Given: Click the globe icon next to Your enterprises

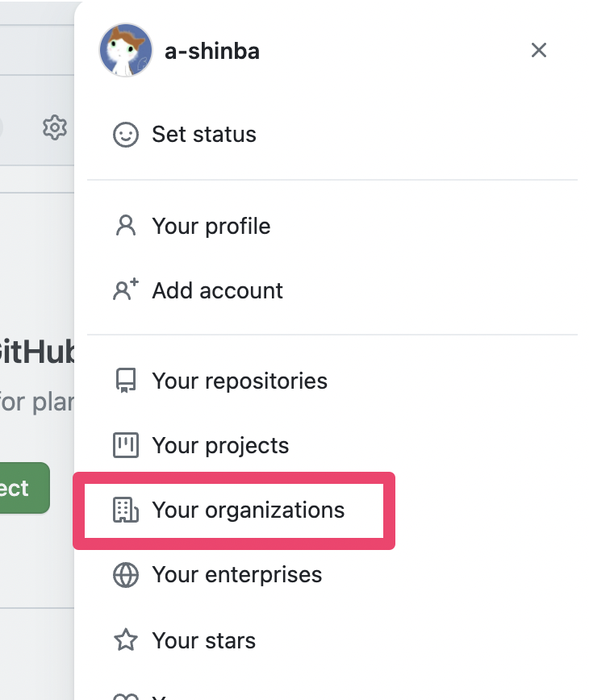Looking at the screenshot, I should click(125, 574).
